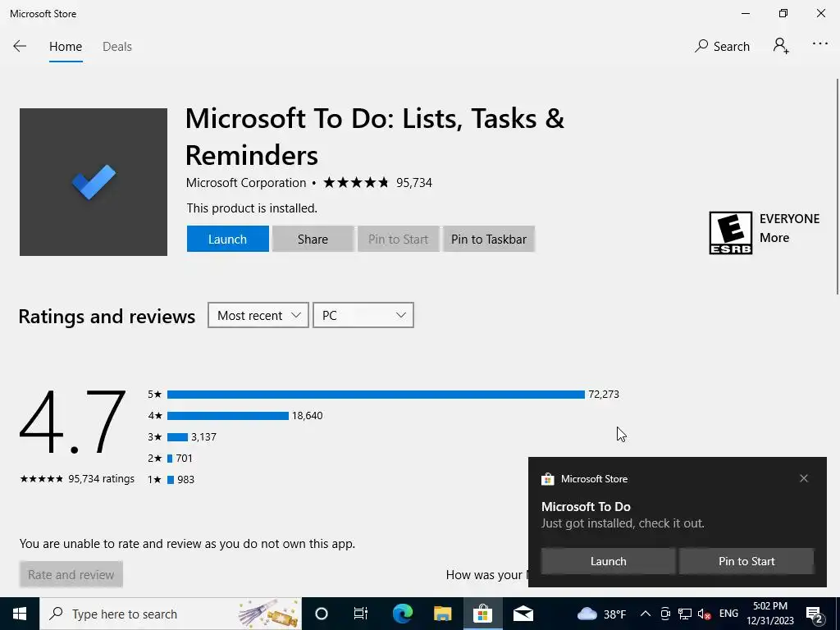Switch to the Deals tab
This screenshot has height=630, width=840.
tap(117, 47)
